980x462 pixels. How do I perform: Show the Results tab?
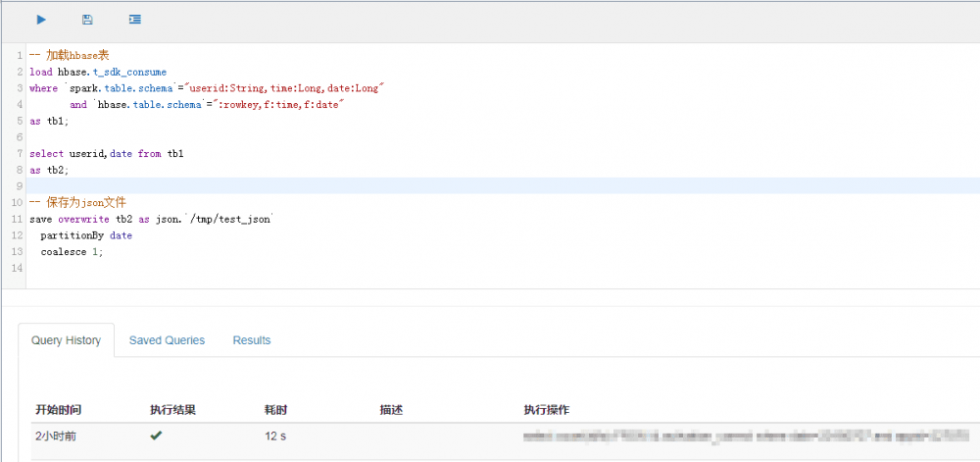[252, 340]
